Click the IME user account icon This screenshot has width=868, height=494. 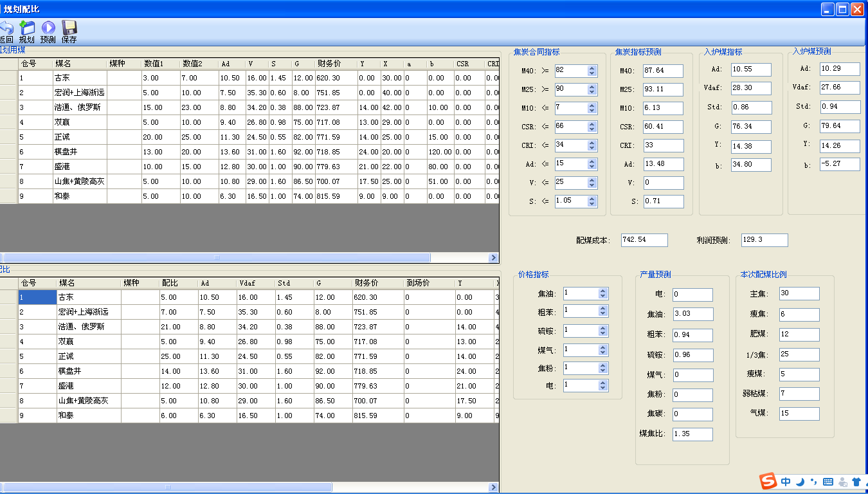842,482
